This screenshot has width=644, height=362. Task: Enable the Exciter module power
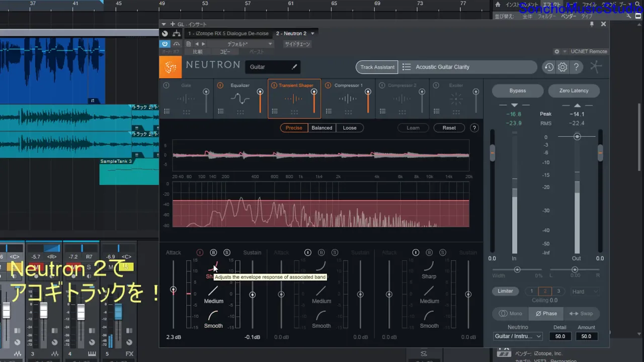[436, 85]
